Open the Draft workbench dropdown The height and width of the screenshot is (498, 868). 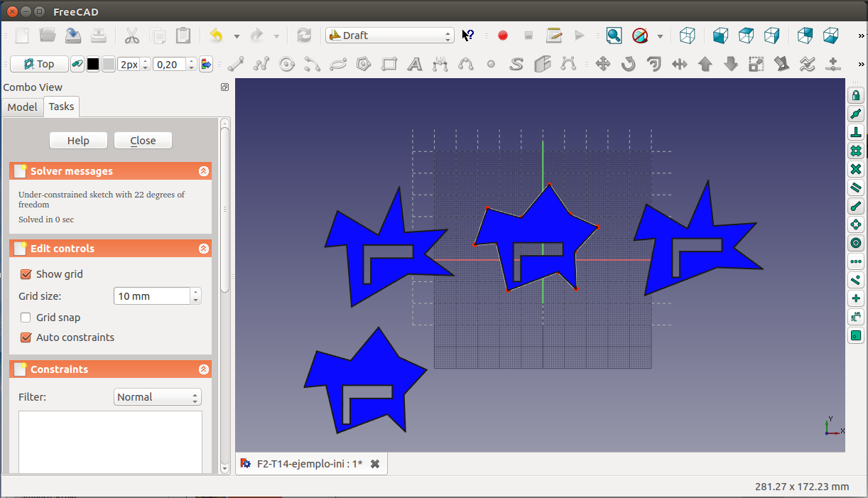[x=389, y=36]
